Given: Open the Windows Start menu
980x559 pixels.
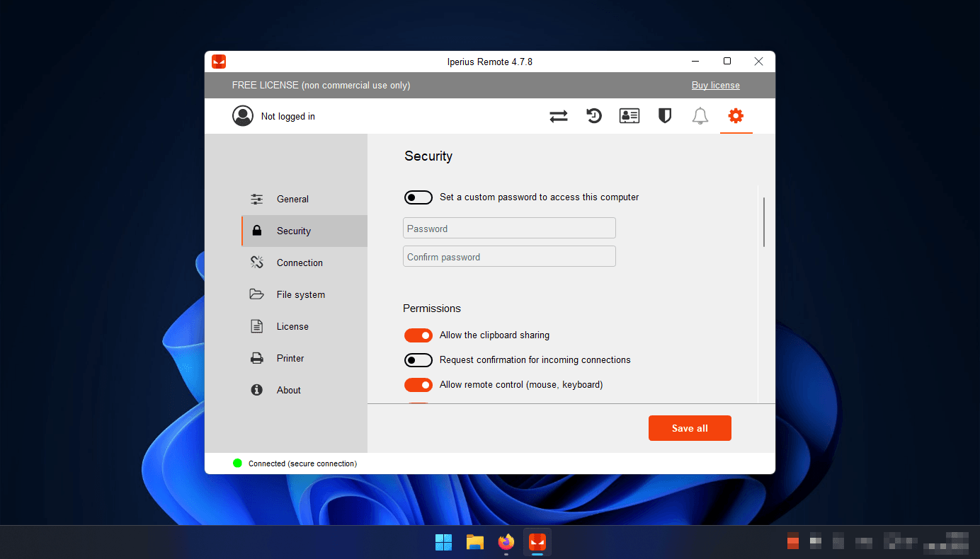Looking at the screenshot, I should point(444,542).
